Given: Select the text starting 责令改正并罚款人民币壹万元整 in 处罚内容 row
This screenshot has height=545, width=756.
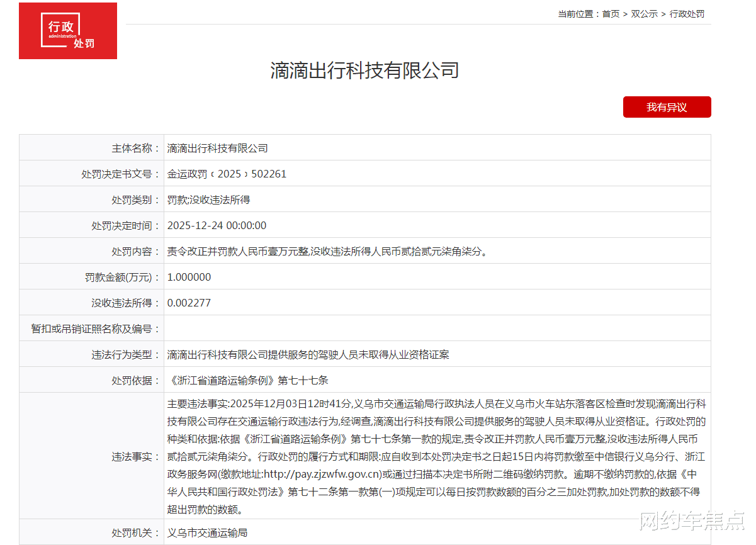Looking at the screenshot, I should click(328, 251).
